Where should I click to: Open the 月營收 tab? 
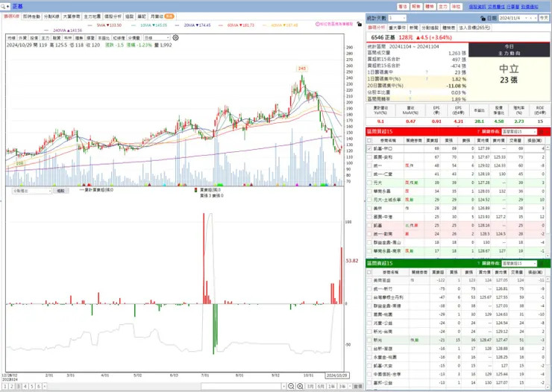(162, 16)
